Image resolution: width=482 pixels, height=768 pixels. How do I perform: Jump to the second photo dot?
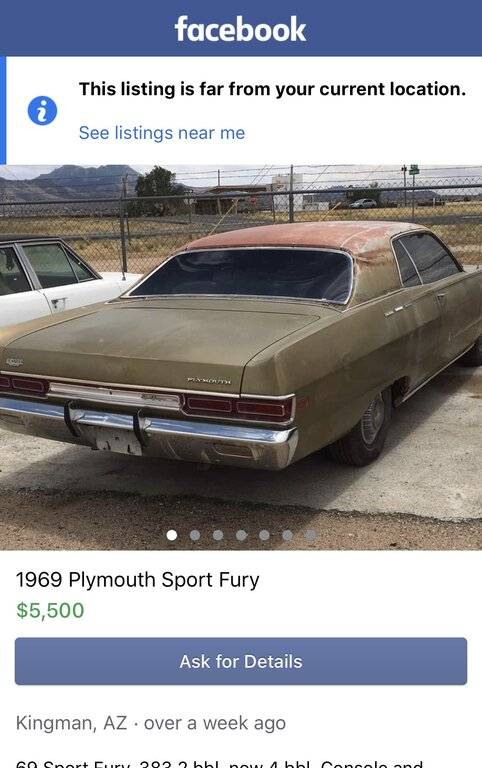(x=194, y=535)
